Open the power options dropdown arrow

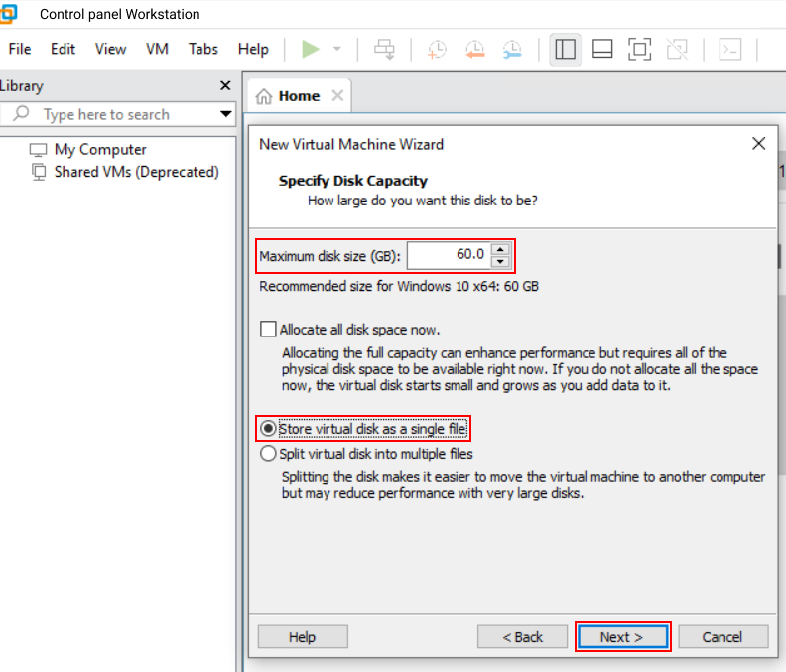[x=337, y=49]
